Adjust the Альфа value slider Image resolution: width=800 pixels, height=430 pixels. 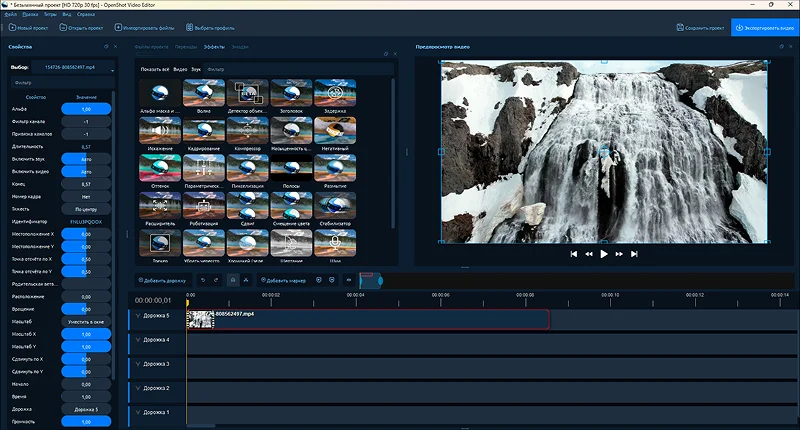pyautogui.click(x=86, y=109)
